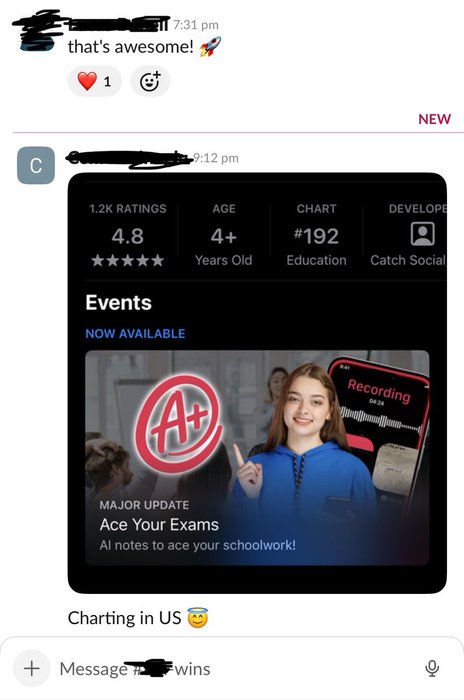464x700 pixels.
Task: Open the add reaction emoji picker
Action: 150,81
